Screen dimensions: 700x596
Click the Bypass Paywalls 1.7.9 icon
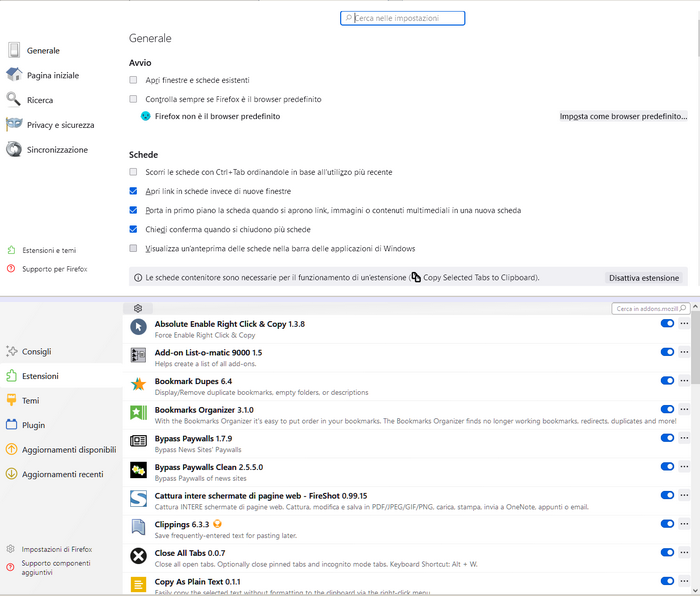[138, 441]
